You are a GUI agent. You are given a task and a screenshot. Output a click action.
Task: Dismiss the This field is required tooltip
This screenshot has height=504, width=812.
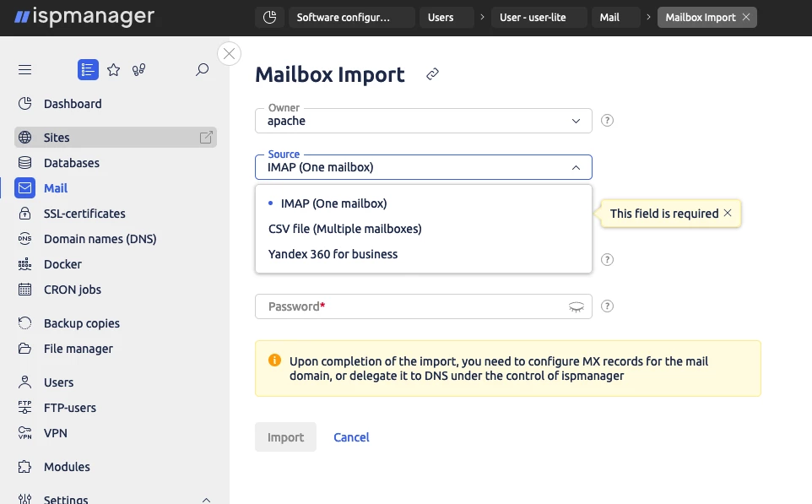tap(728, 213)
